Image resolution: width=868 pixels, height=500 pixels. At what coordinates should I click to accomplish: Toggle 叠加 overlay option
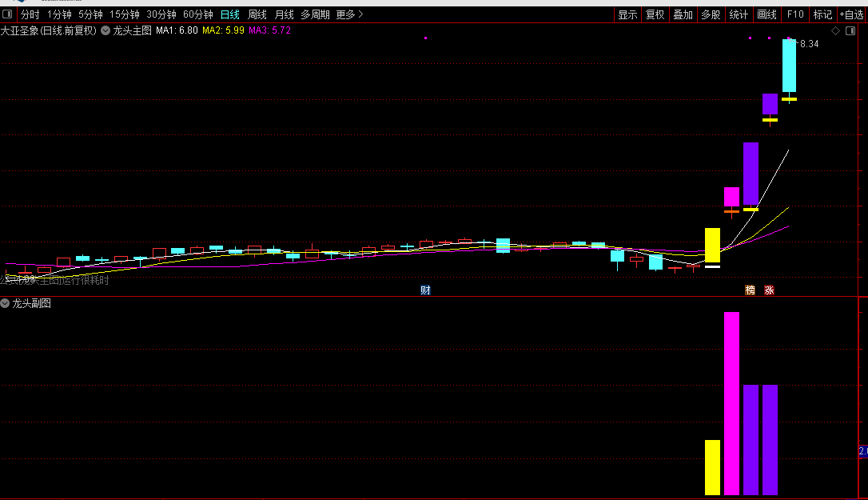tap(683, 14)
